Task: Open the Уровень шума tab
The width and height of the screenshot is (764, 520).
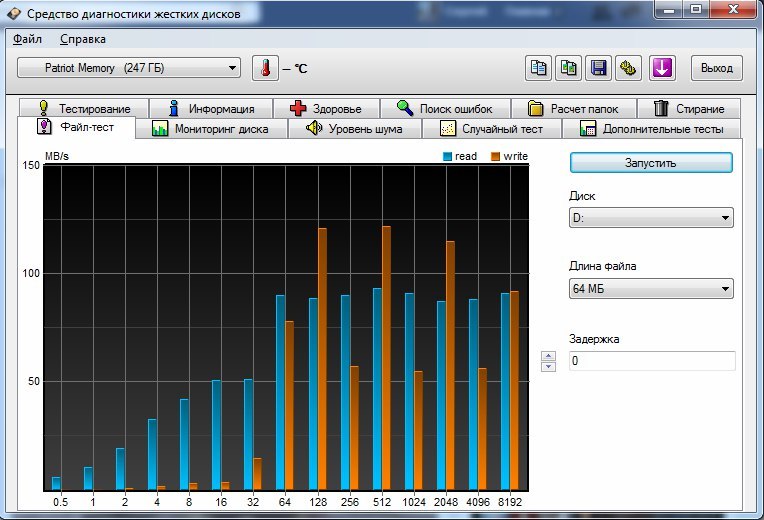Action: click(x=354, y=129)
